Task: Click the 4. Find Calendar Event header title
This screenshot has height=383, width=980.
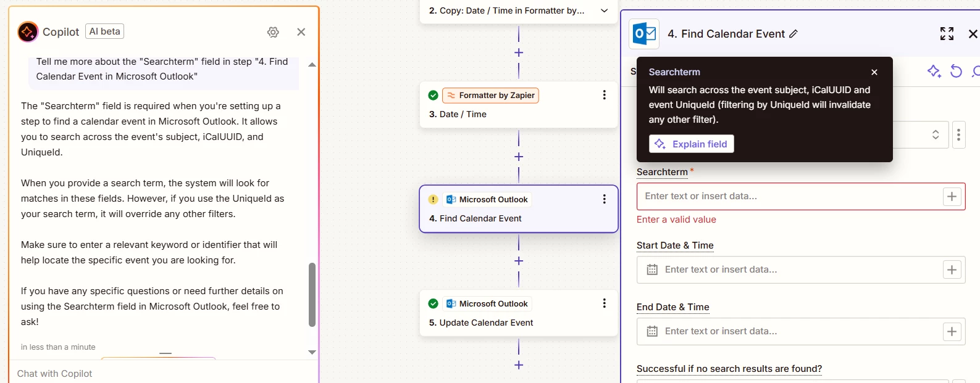Action: coord(726,34)
